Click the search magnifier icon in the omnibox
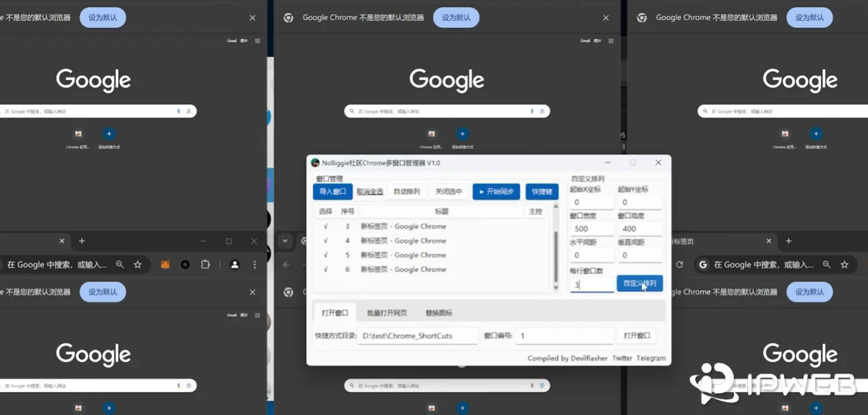Viewport: 868px width, 415px height. tap(120, 263)
